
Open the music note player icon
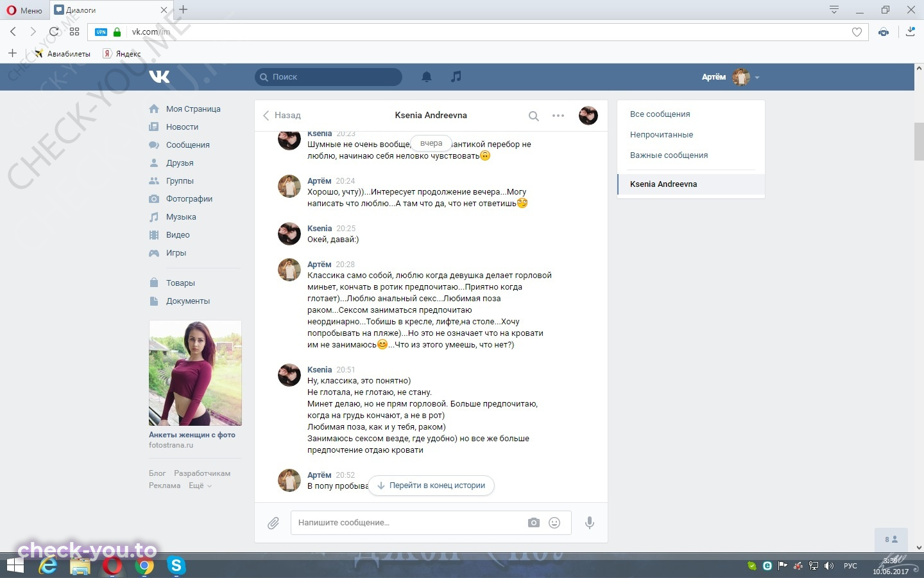[456, 76]
